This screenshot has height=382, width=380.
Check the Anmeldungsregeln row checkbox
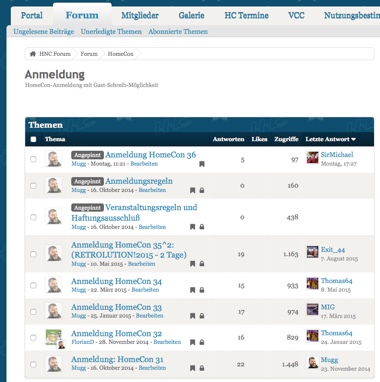[33, 186]
